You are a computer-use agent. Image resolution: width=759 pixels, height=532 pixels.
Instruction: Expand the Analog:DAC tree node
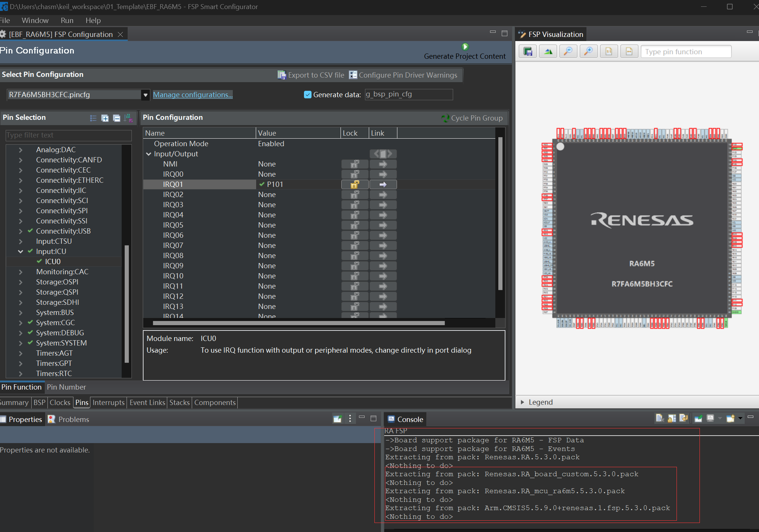(x=21, y=150)
